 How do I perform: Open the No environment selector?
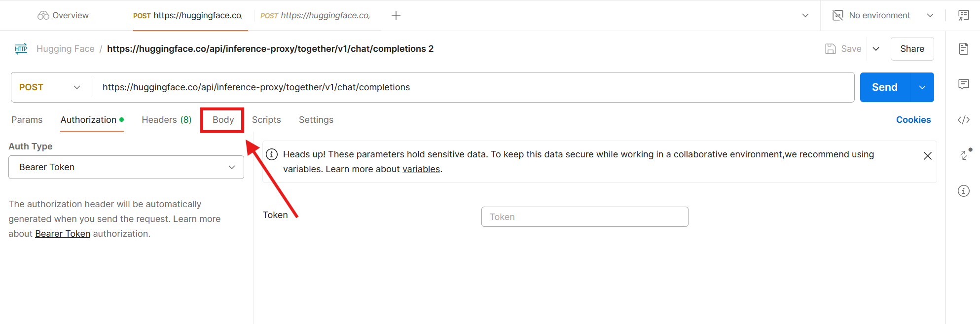[883, 15]
